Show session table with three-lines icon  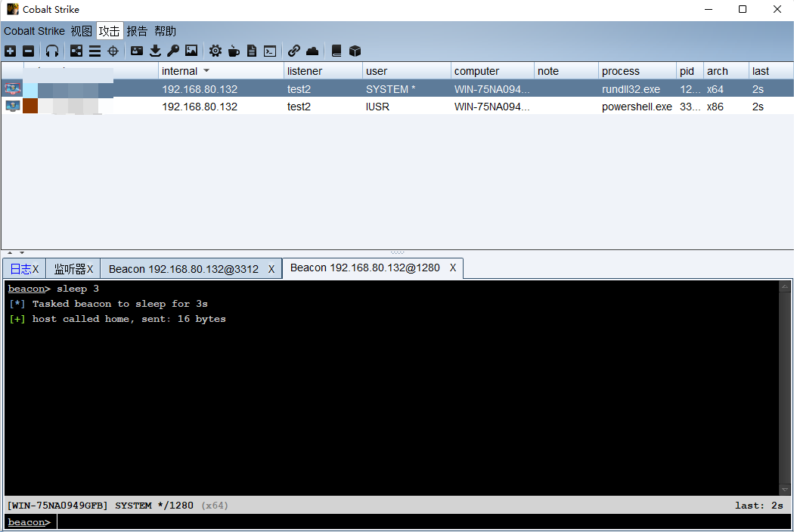coord(95,51)
